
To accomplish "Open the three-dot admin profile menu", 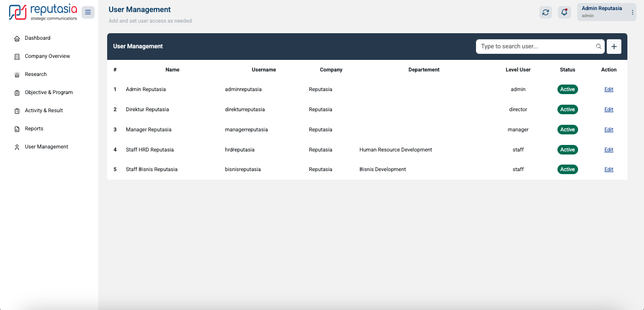I will click(x=632, y=12).
